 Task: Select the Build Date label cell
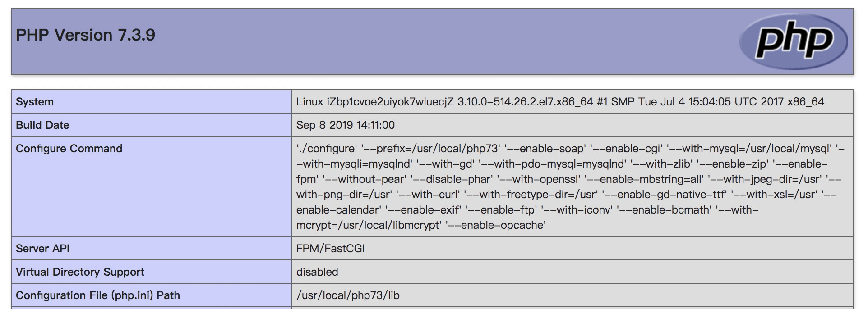click(152, 125)
